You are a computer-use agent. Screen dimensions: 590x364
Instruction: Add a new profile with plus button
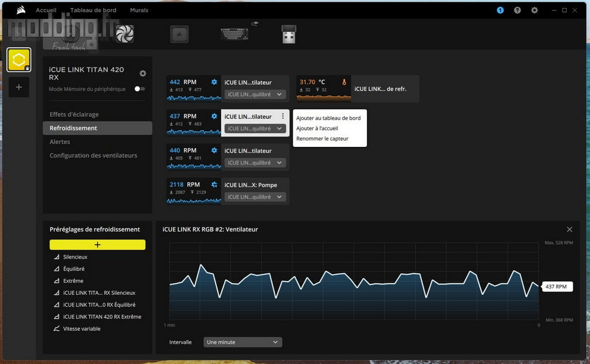coord(19,87)
